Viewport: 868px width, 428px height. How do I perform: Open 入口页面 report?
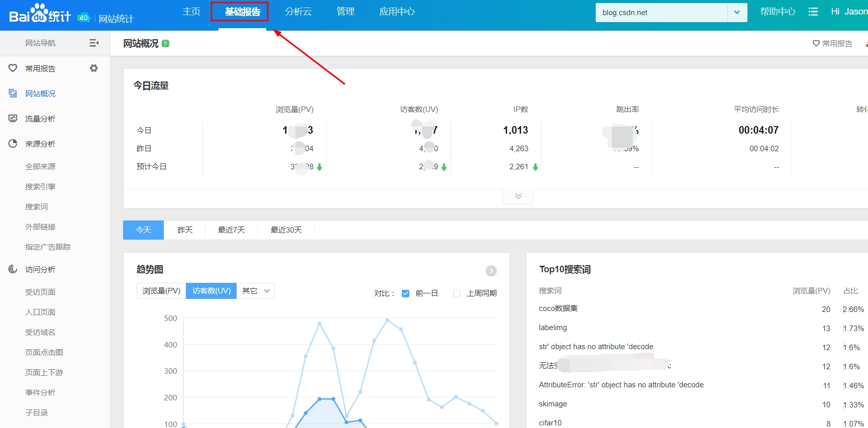[x=41, y=312]
